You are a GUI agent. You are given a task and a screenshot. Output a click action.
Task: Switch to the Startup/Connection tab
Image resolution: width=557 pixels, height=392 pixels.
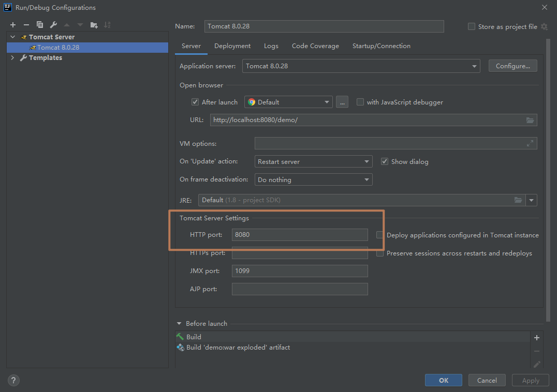tap(381, 46)
